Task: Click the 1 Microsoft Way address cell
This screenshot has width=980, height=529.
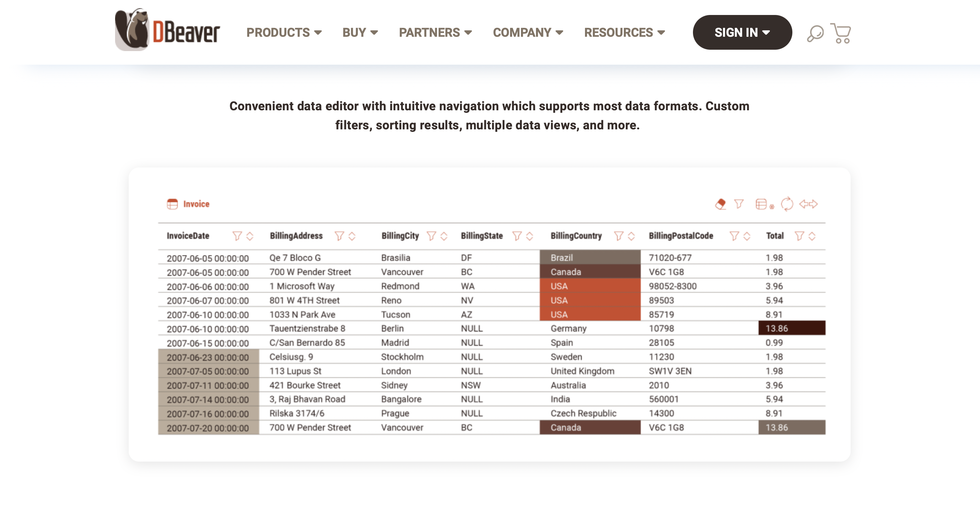Action: (x=302, y=286)
